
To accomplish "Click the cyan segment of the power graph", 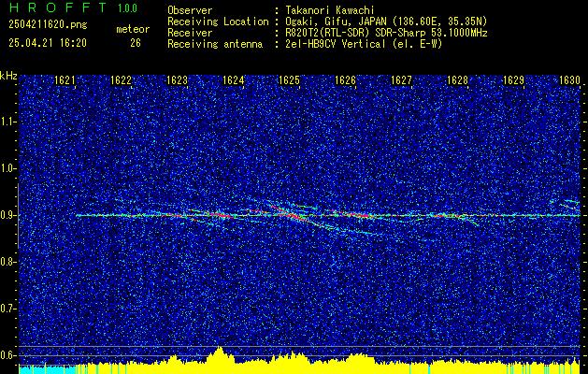I will (x=48, y=369).
